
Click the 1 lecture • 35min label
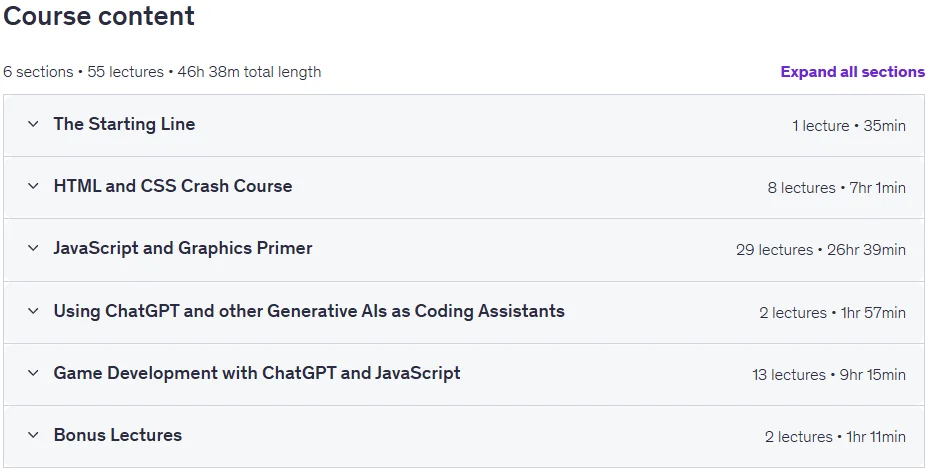(x=849, y=126)
